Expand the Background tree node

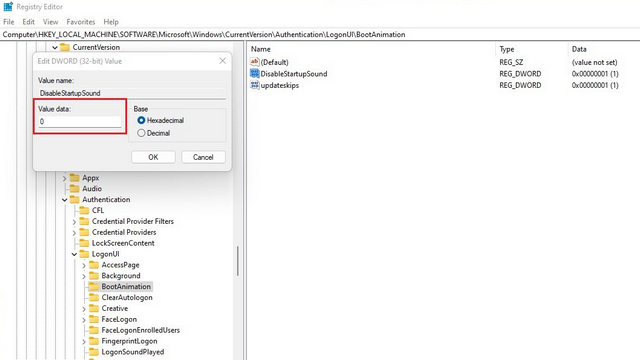(84, 276)
